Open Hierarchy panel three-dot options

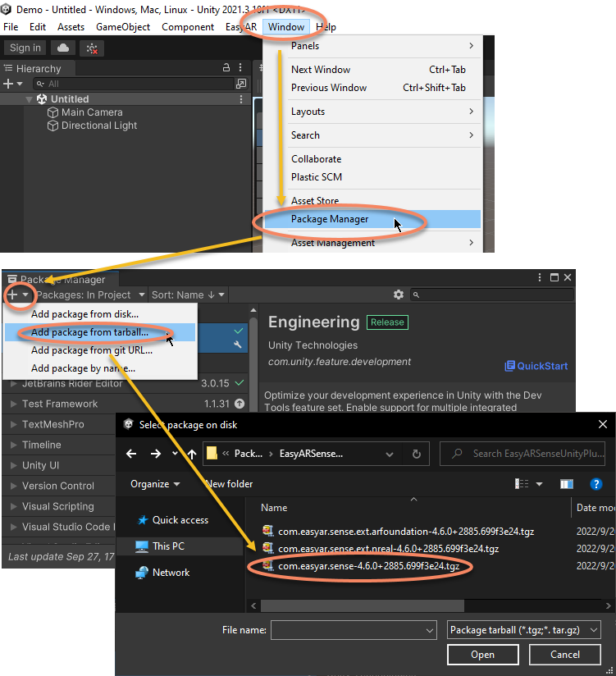[240, 68]
